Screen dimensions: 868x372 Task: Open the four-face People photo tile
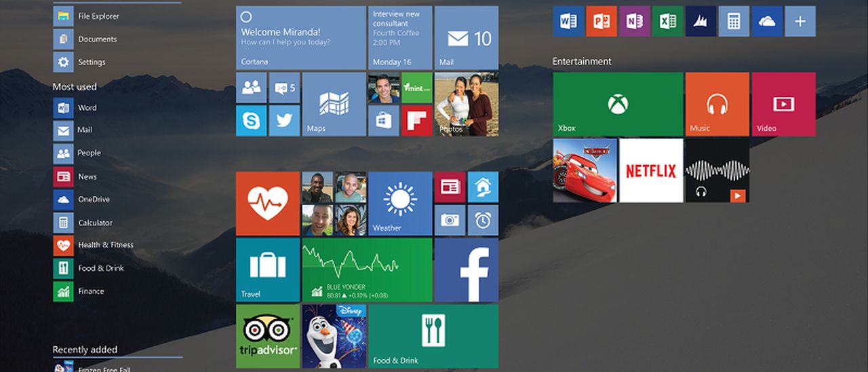[334, 204]
